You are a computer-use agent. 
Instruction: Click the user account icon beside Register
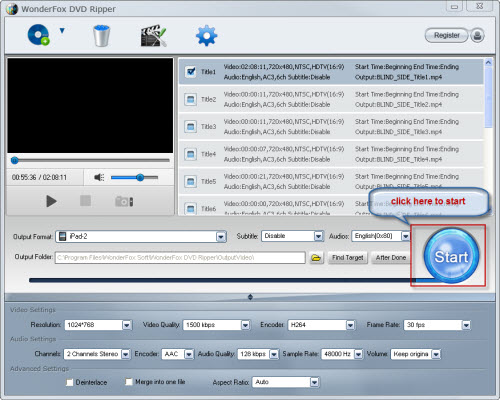click(x=477, y=35)
